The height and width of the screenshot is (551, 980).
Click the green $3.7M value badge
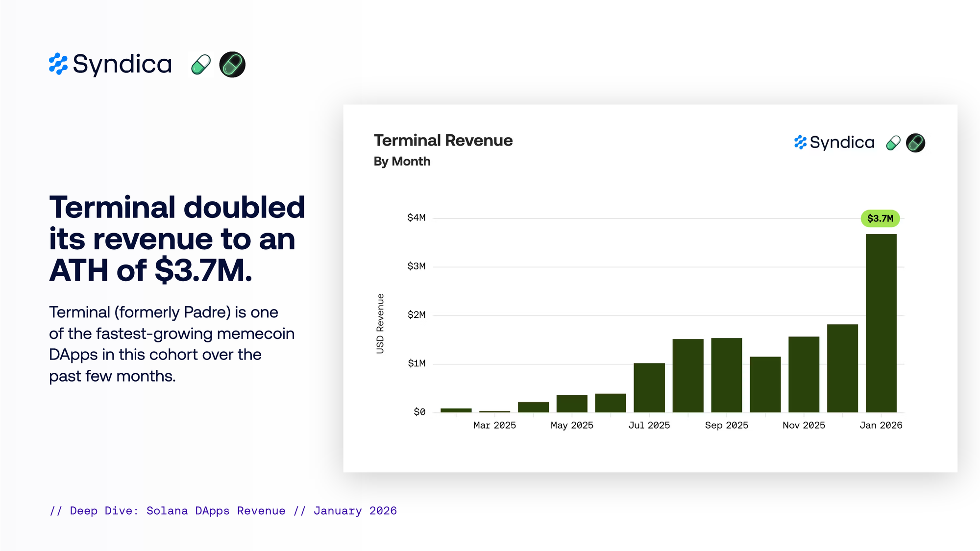(880, 218)
